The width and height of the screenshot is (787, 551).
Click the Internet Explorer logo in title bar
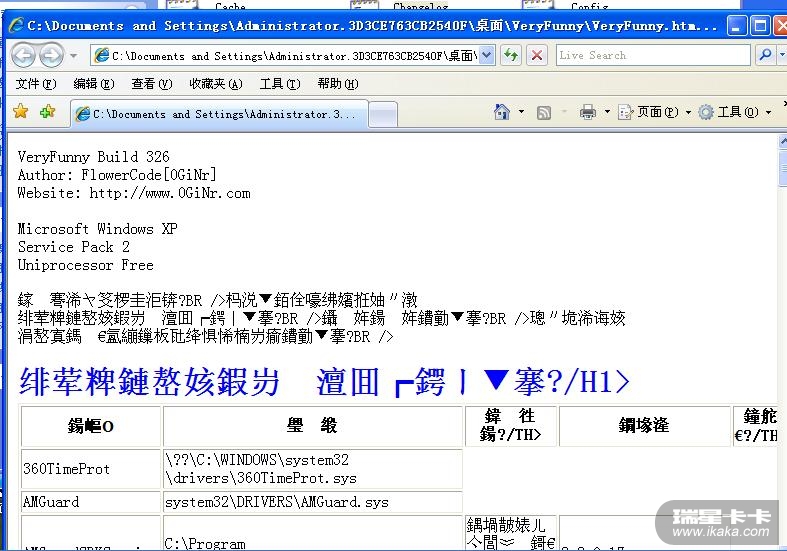pyautogui.click(x=16, y=25)
